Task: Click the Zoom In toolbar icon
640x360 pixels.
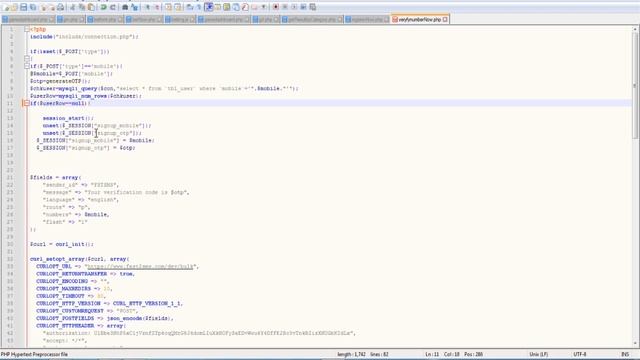Action: pyautogui.click(x=147, y=7)
